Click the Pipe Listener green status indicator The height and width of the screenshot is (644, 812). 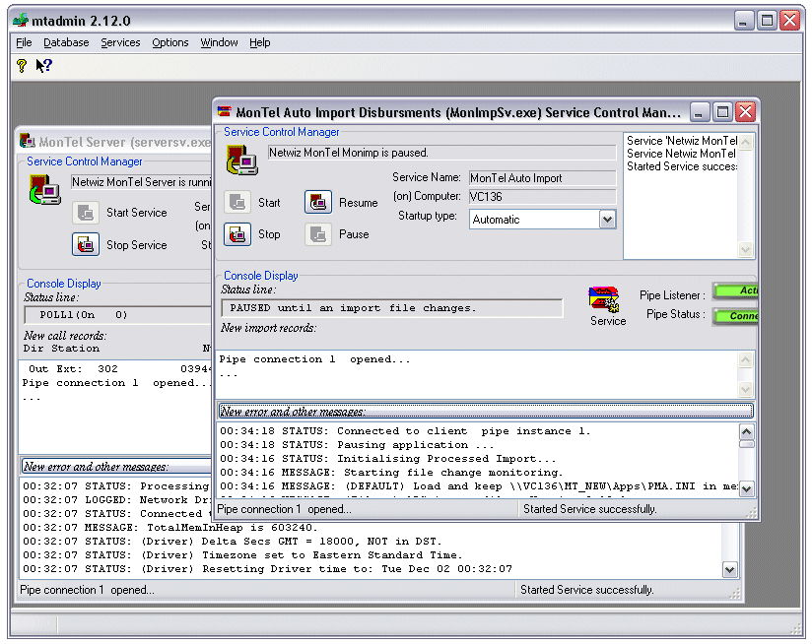pyautogui.click(x=736, y=290)
